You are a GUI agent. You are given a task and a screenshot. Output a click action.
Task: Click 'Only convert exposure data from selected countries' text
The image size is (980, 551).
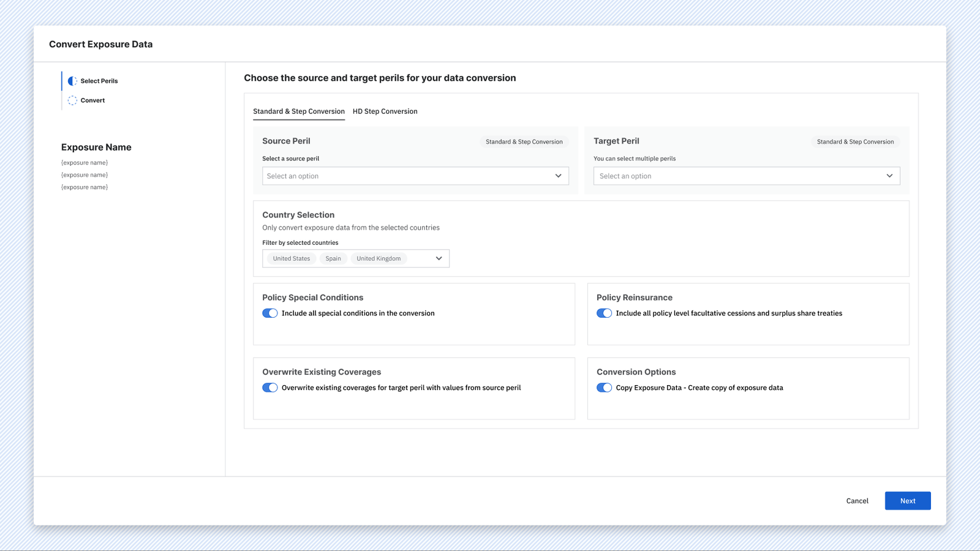[351, 228]
